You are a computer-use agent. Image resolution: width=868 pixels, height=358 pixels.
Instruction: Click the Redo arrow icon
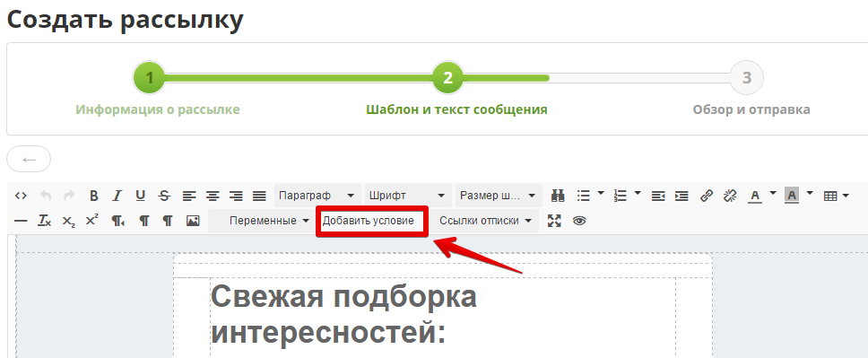tap(69, 196)
